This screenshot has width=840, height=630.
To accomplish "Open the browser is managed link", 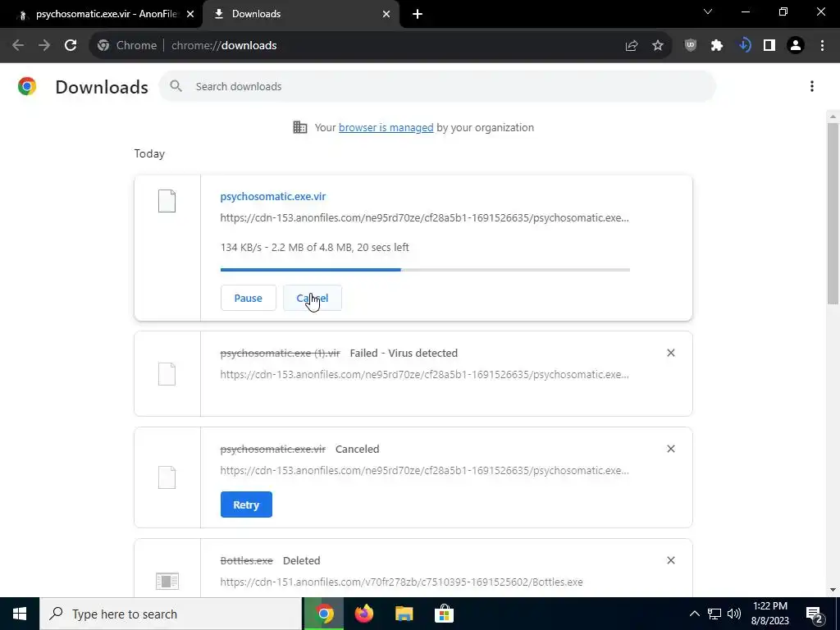I will point(386,127).
